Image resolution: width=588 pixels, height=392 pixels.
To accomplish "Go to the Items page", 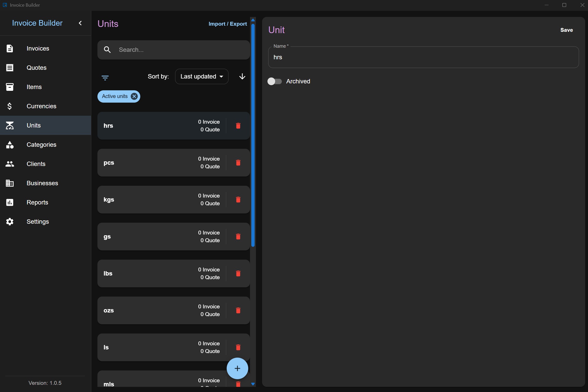I will point(45,87).
